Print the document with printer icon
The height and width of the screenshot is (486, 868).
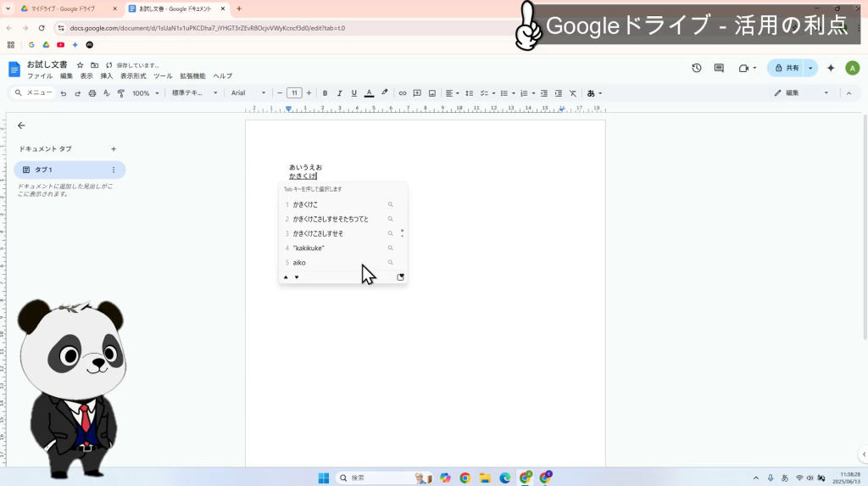[92, 93]
